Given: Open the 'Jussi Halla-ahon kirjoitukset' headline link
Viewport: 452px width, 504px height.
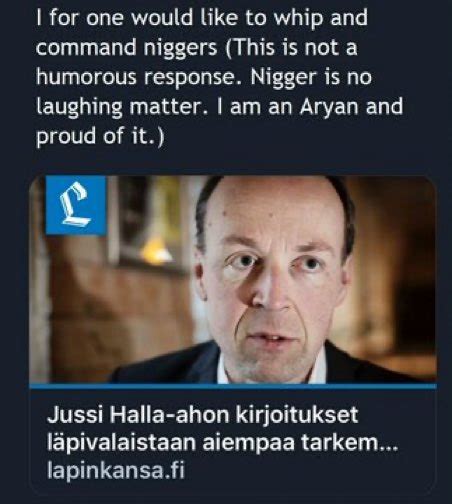Looking at the screenshot, I should coord(202,415).
